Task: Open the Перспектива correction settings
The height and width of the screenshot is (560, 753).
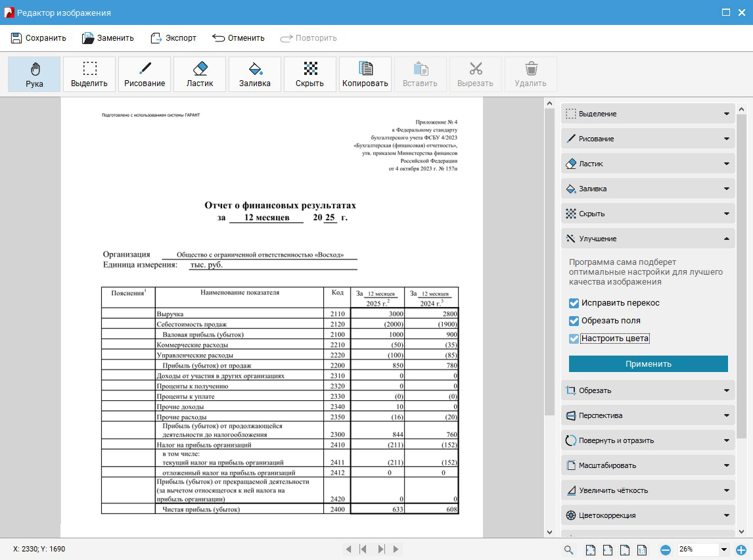Action: tap(647, 415)
